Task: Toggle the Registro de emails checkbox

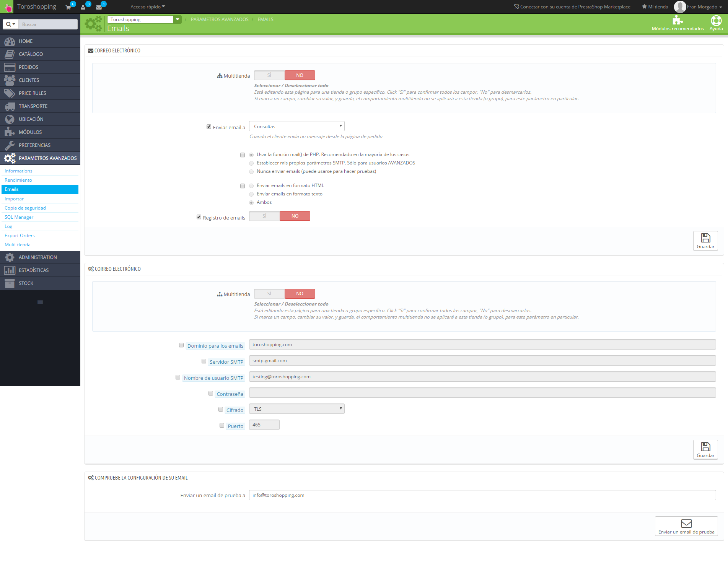Action: pyautogui.click(x=199, y=217)
